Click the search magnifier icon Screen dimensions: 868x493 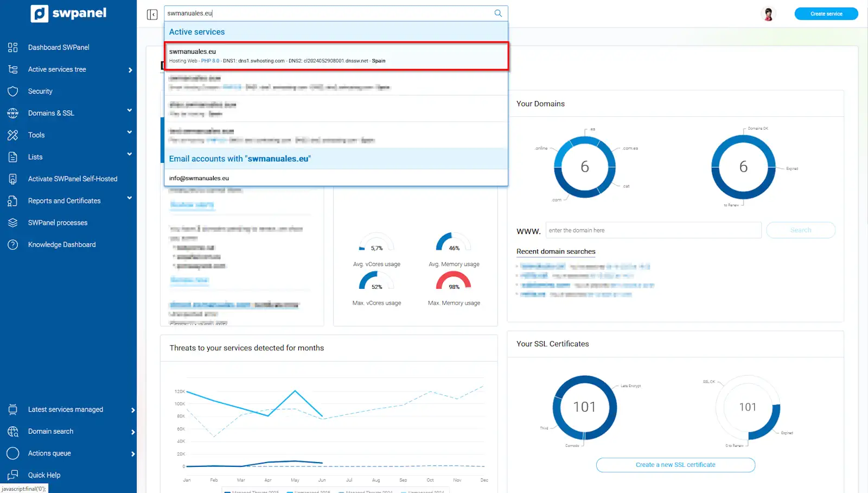pyautogui.click(x=498, y=13)
